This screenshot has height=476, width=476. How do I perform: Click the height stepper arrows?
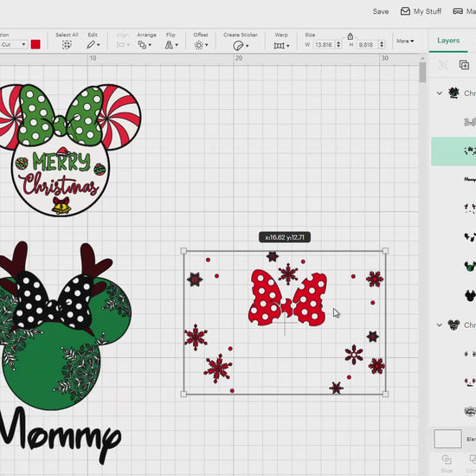382,45
